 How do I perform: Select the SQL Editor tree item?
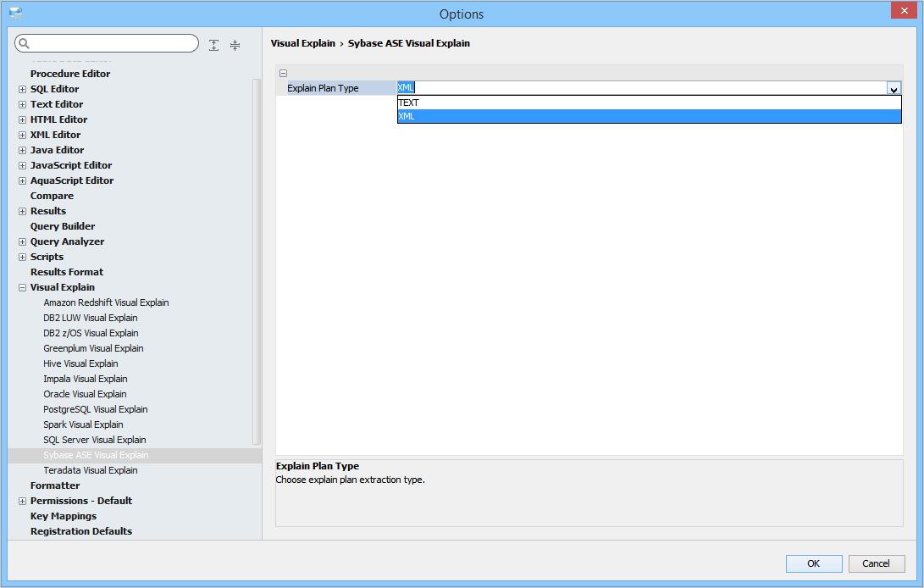54,89
